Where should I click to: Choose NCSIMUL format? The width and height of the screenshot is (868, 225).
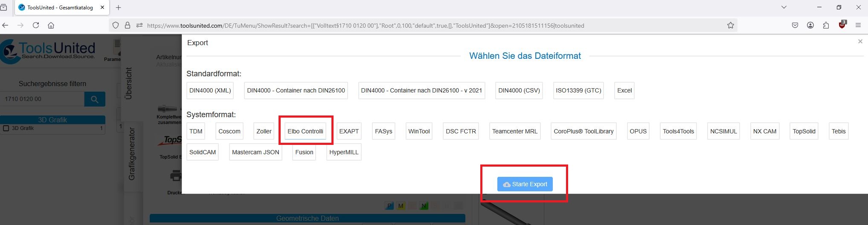click(x=723, y=131)
